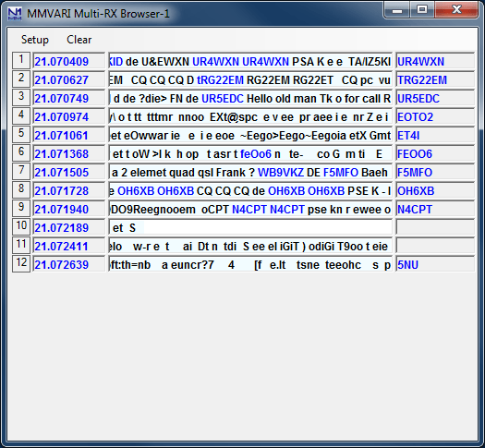The height and width of the screenshot is (448, 485).
Task: Click the N4CPT callsign field
Action: point(435,209)
